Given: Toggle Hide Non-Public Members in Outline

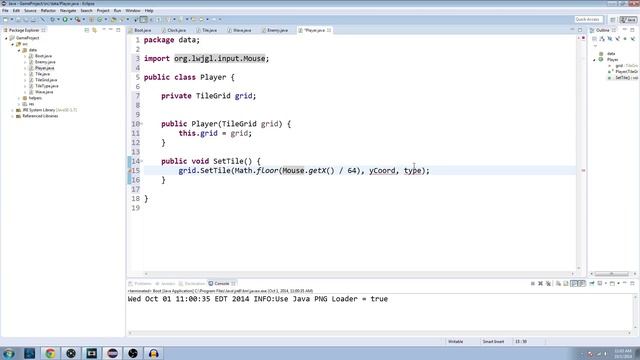Looking at the screenshot, I should click(x=625, y=39).
